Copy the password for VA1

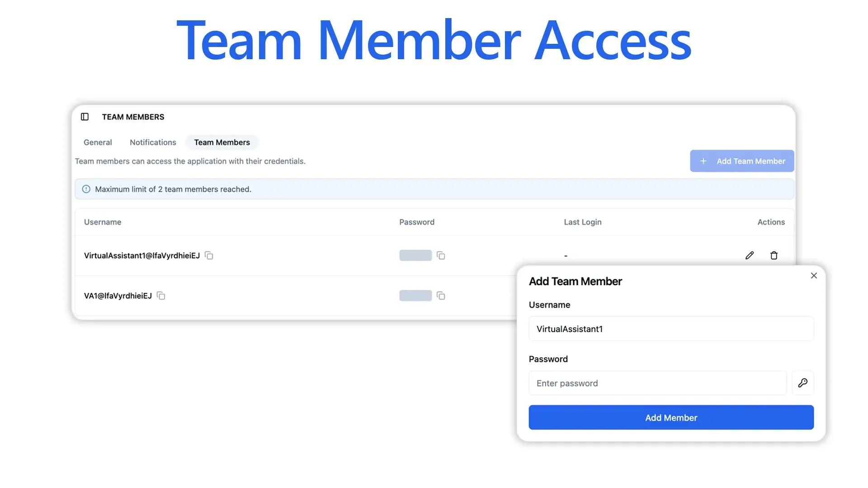441,296
